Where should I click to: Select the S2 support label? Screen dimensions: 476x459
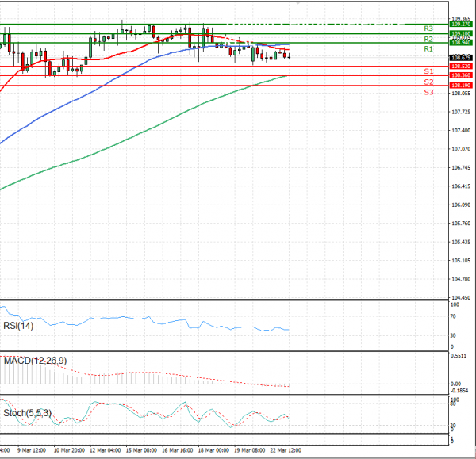(428, 82)
